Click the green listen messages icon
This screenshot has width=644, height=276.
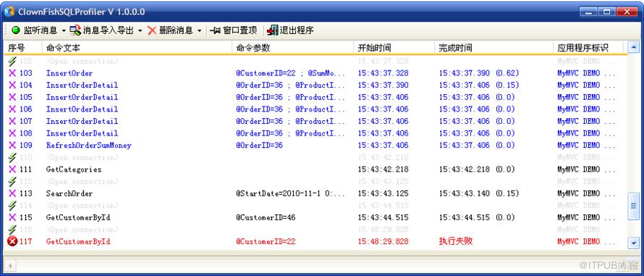pyautogui.click(x=16, y=30)
